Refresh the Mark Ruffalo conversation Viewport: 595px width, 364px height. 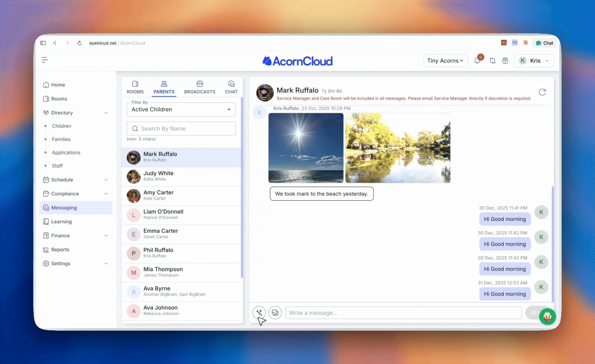point(542,92)
